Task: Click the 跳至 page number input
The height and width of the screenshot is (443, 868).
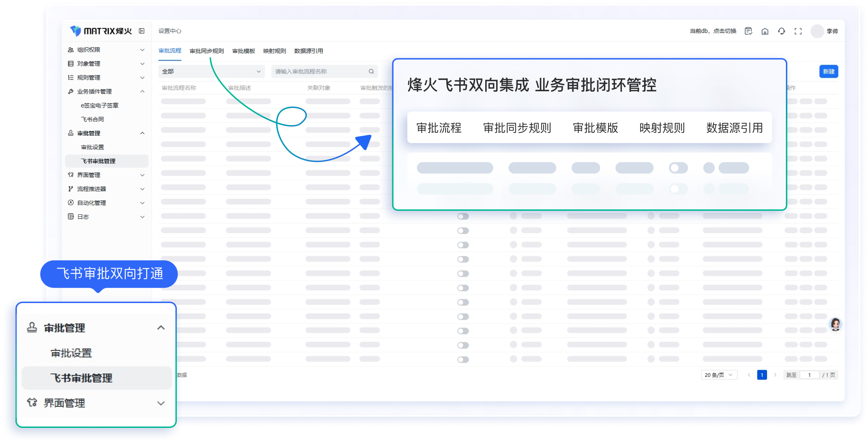Action: (810, 375)
